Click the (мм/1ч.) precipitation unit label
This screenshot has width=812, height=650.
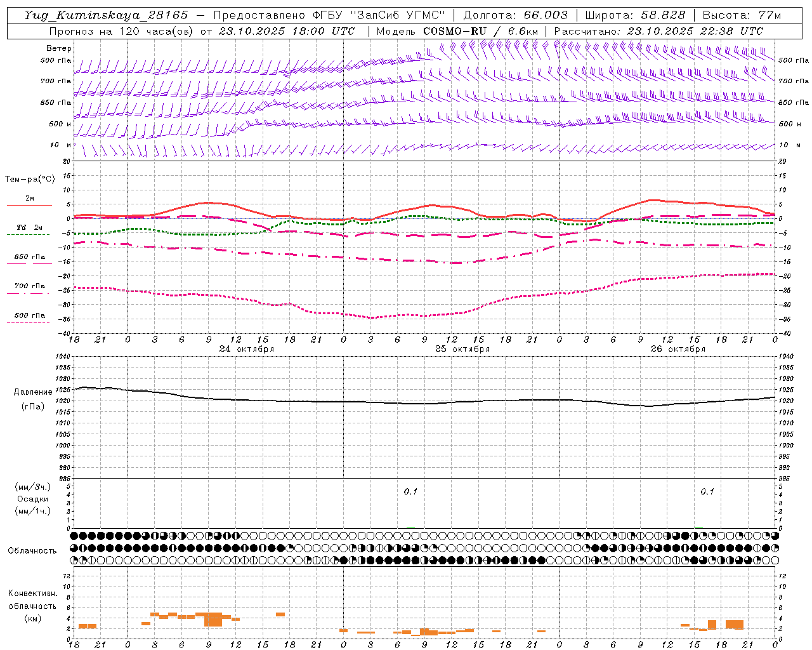[32, 511]
